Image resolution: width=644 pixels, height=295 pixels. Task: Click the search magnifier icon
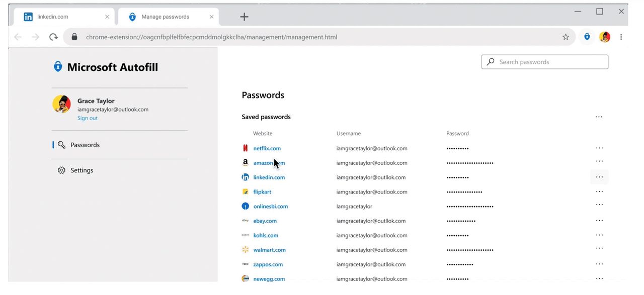pos(491,62)
